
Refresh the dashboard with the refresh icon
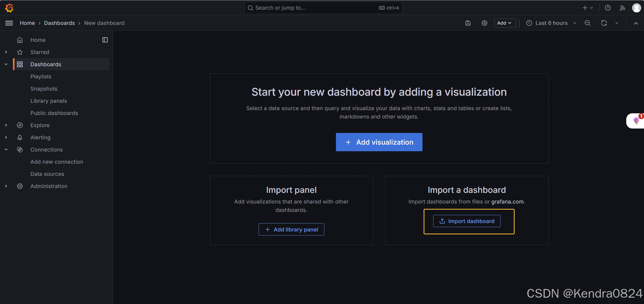click(604, 23)
